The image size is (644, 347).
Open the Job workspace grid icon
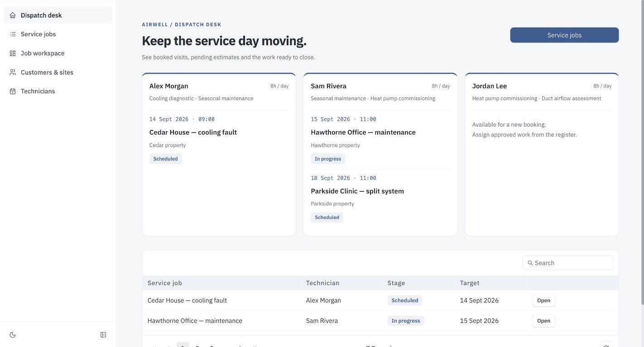[x=13, y=53]
